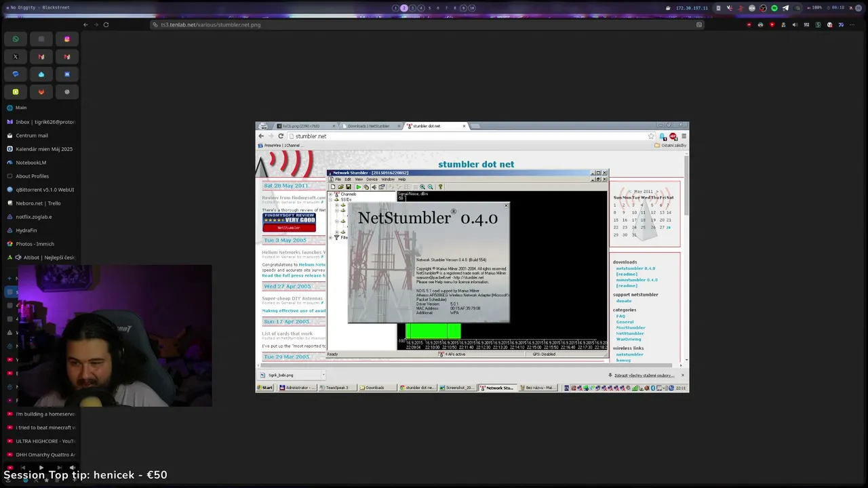Click NetStumbler Save (floppy) toolbar icon
868x488 pixels.
coord(349,187)
